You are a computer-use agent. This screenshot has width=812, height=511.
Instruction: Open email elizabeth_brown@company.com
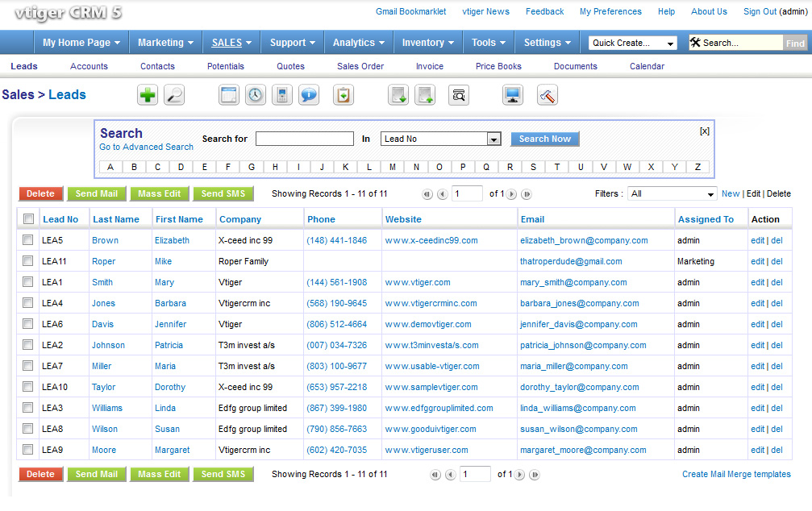pos(584,240)
